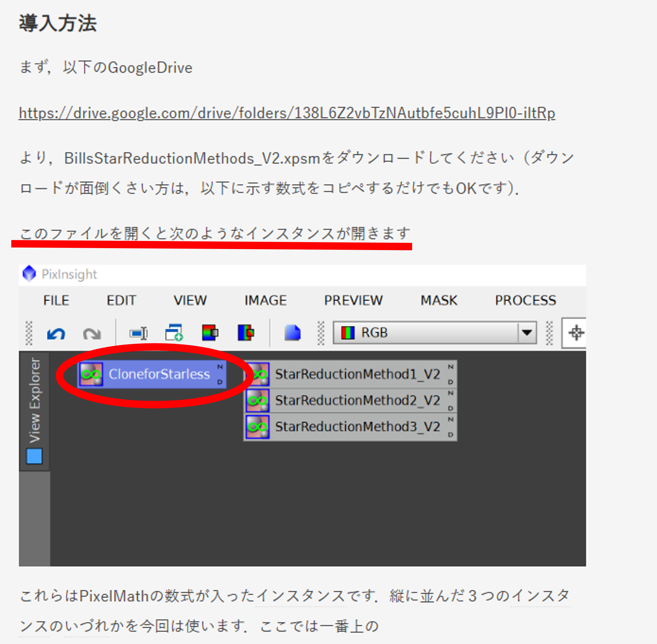
Task: Select the StarReductionMethod3_V2 label
Action: [x=358, y=427]
